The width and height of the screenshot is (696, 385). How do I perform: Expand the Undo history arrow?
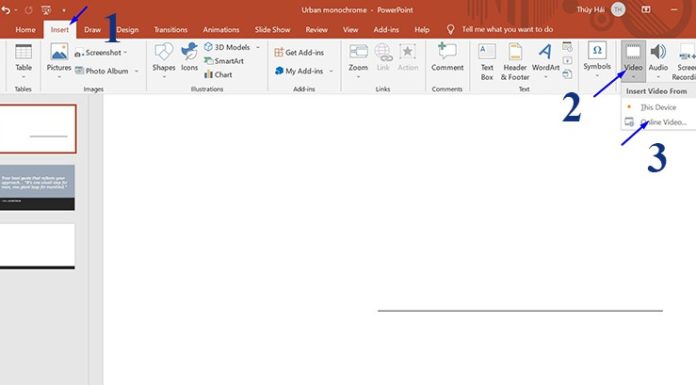tap(16, 10)
